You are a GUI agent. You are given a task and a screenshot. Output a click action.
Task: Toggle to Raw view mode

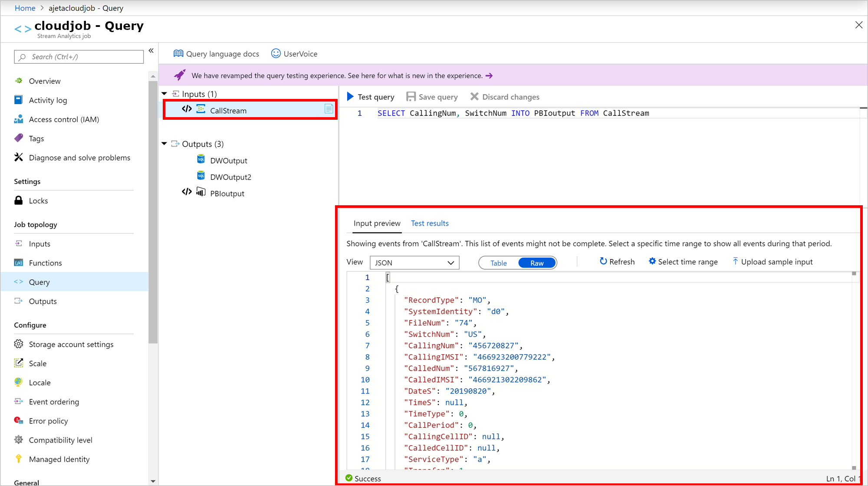tap(536, 263)
